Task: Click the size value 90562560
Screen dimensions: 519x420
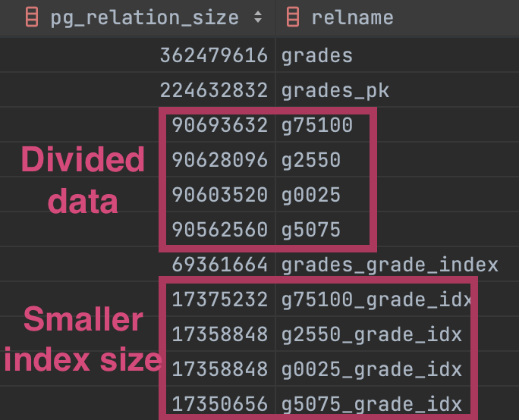Action: 219,230
